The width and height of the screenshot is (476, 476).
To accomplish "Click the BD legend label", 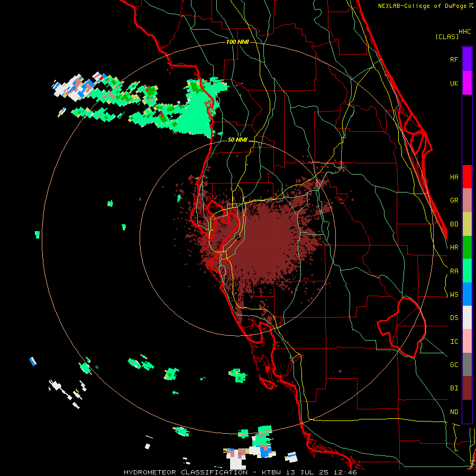I will (x=454, y=224).
